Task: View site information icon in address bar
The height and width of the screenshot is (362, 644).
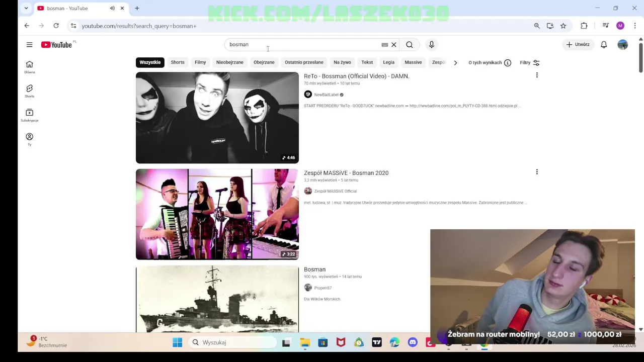Action: point(73,26)
